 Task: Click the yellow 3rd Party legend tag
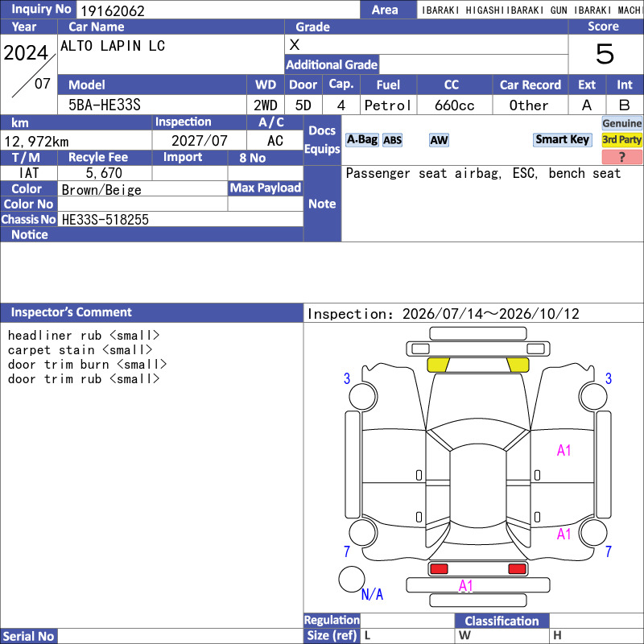click(621, 139)
